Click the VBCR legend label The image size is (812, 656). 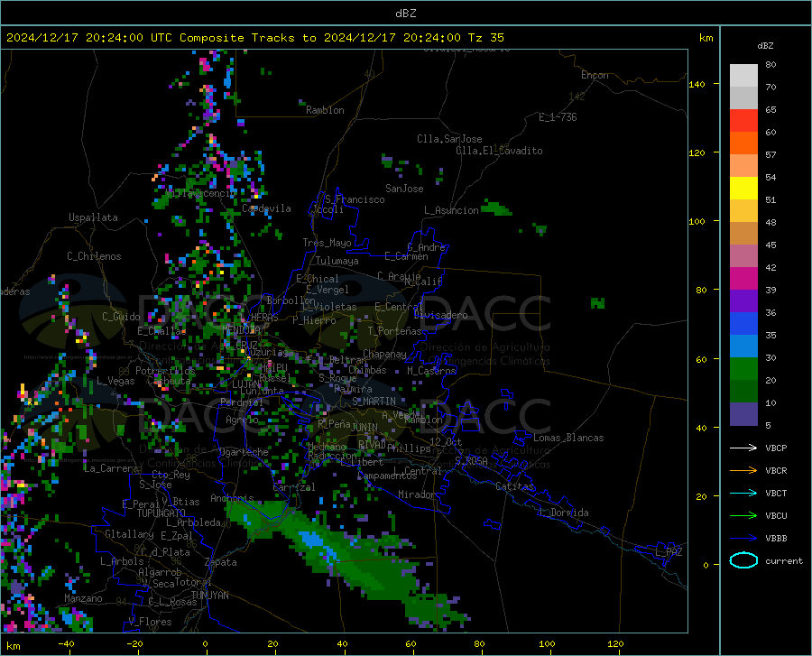pyautogui.click(x=776, y=471)
